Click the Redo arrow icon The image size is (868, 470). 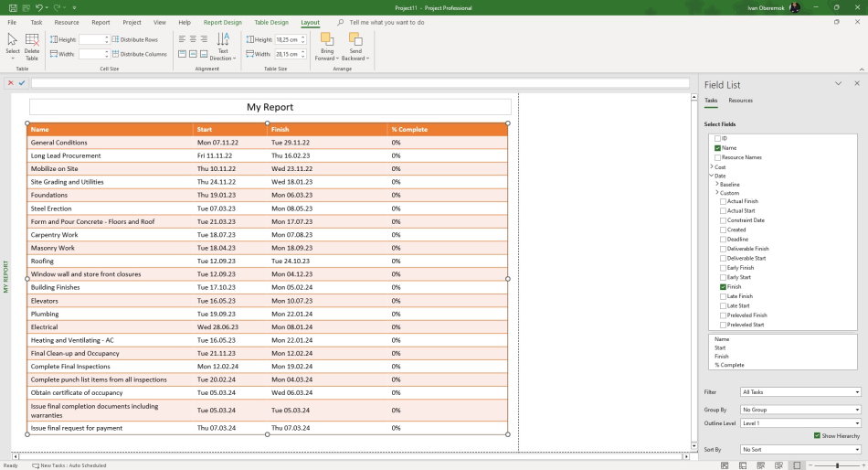(57, 7)
